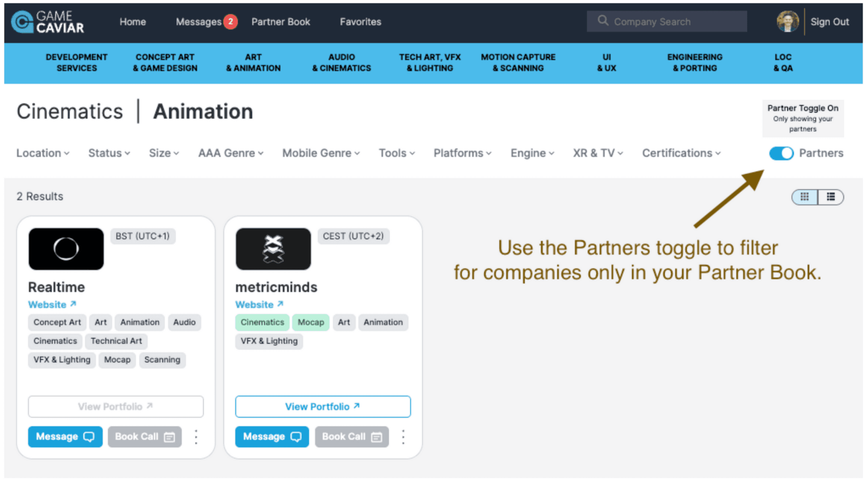The width and height of the screenshot is (868, 486).
Task: Click the Company Search field
Action: pyautogui.click(x=667, y=21)
